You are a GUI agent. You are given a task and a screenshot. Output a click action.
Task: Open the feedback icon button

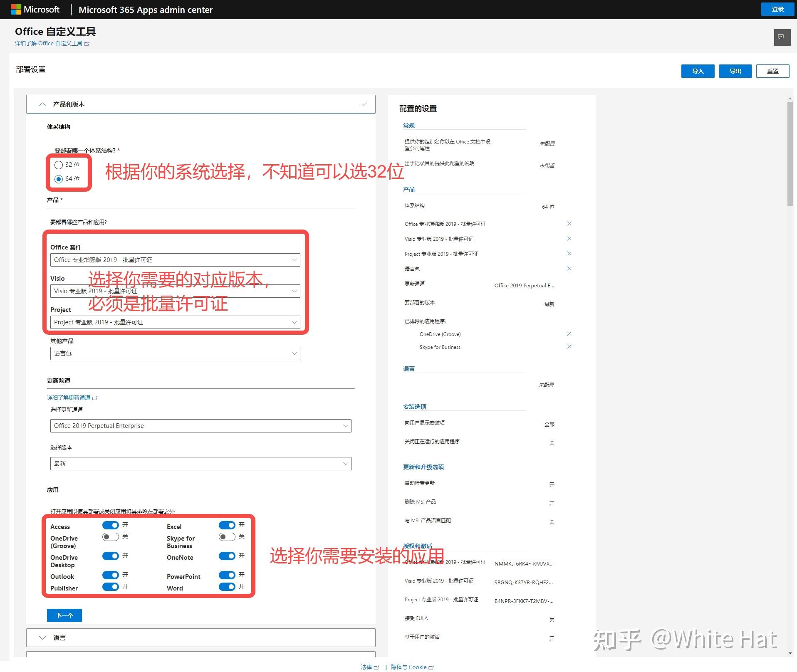coord(782,37)
